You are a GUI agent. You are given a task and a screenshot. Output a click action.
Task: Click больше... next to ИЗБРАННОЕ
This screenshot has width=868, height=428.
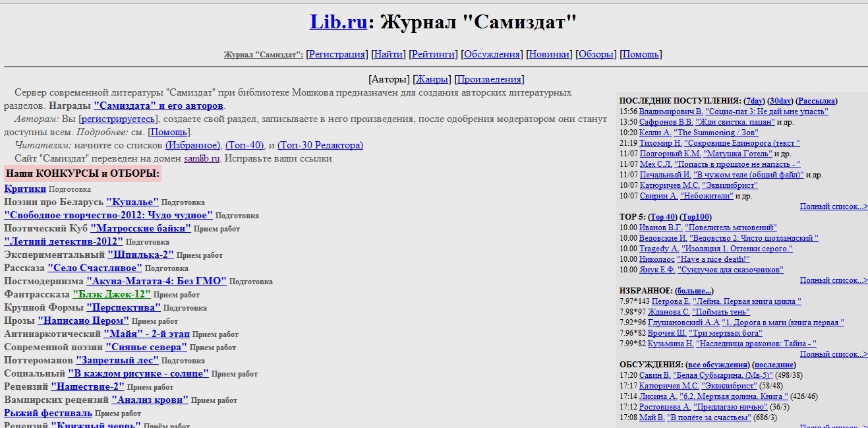click(x=694, y=291)
